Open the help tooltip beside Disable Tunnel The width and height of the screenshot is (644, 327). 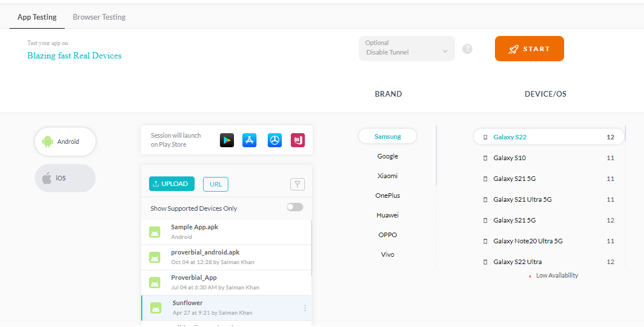coord(467,48)
